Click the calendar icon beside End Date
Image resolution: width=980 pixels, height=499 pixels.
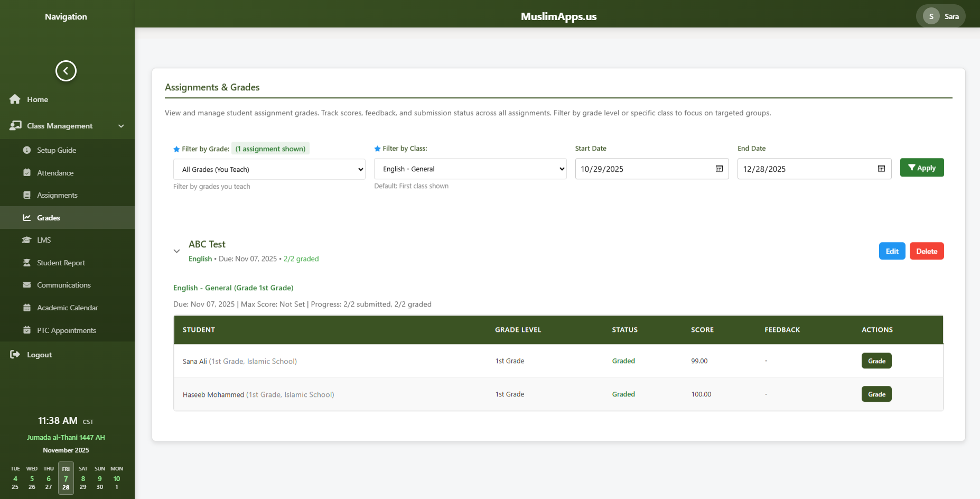(881, 169)
